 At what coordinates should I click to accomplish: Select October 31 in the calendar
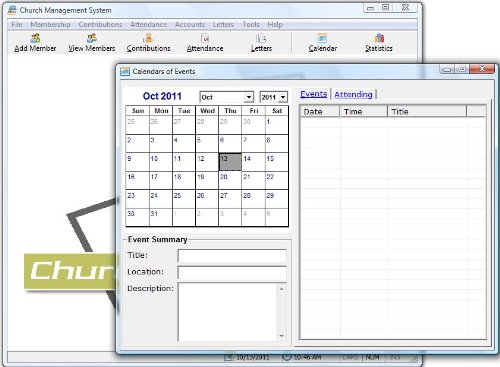(x=161, y=217)
